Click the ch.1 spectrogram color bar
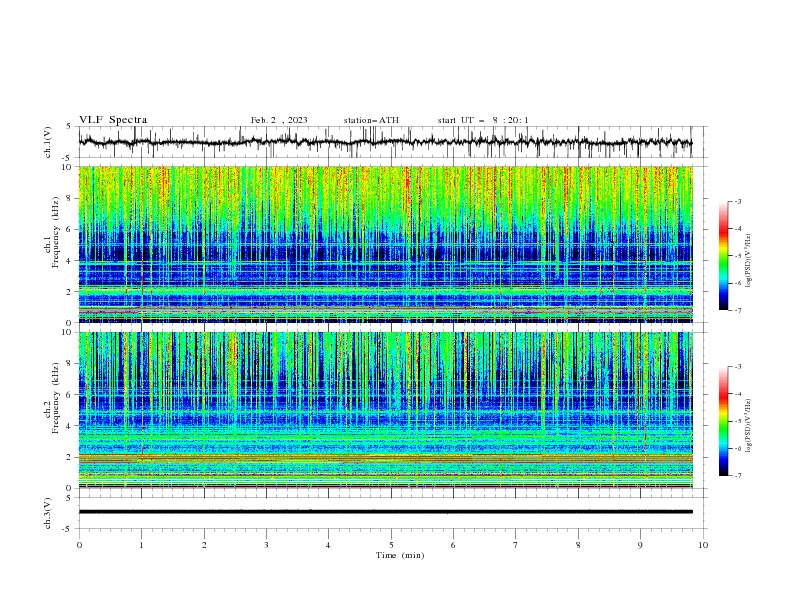This screenshot has width=792, height=612. coord(724,256)
